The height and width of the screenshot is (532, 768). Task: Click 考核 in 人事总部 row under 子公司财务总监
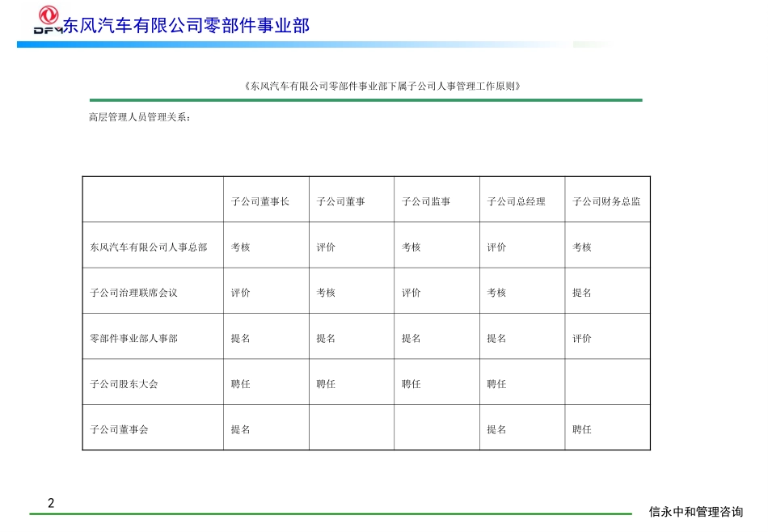point(582,247)
